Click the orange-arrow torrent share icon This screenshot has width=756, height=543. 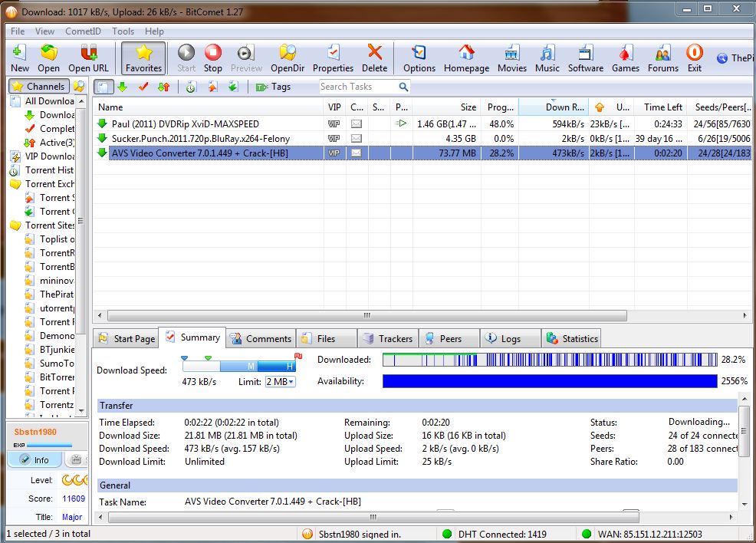click(x=212, y=87)
